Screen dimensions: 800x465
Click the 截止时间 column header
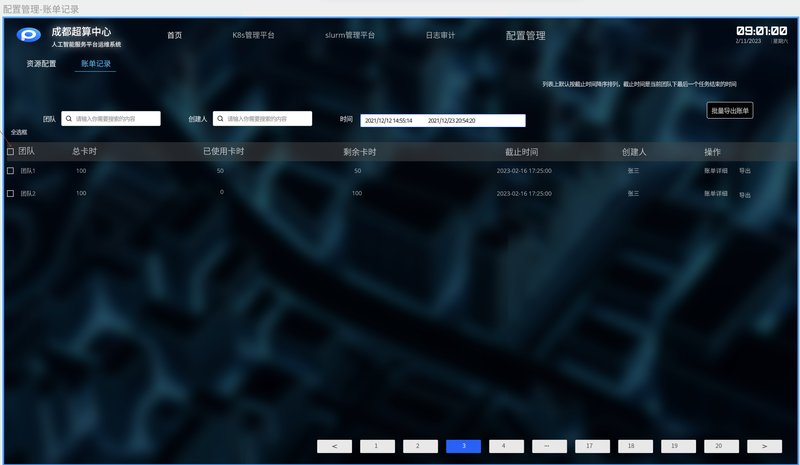521,152
